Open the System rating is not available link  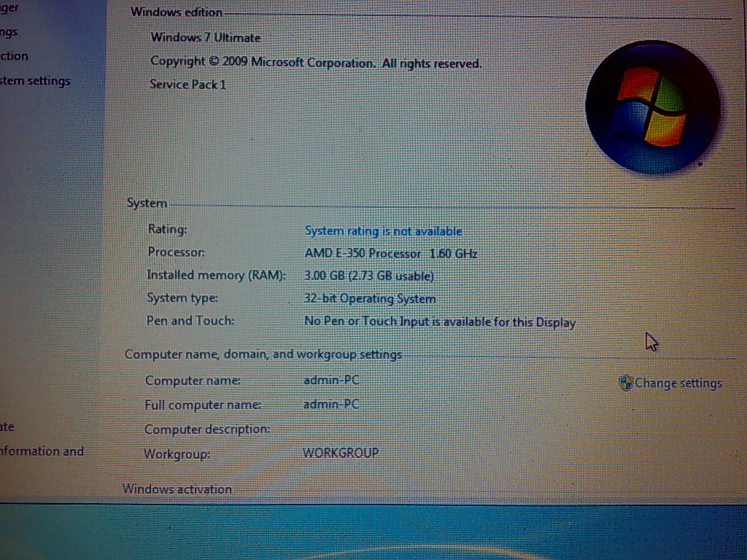coord(384,231)
